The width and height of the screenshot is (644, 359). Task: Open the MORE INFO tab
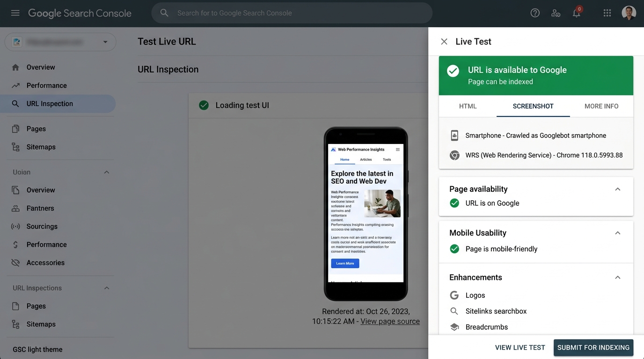(601, 106)
